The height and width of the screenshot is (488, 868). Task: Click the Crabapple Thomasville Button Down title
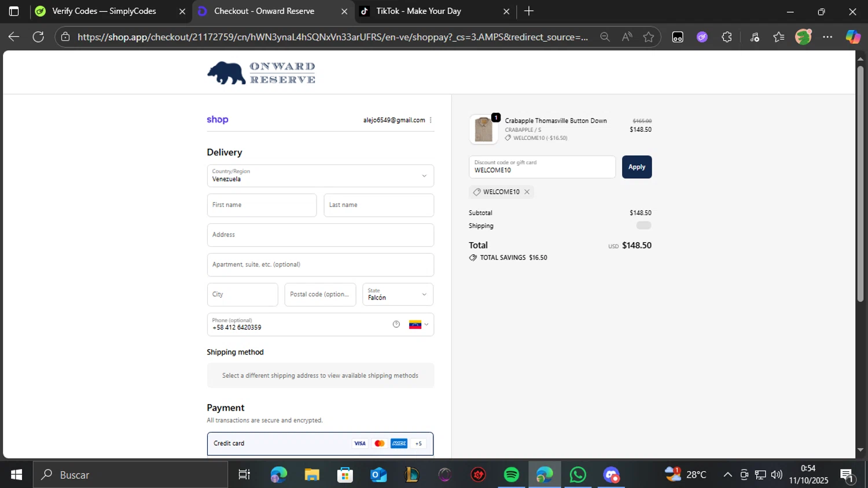pos(556,121)
